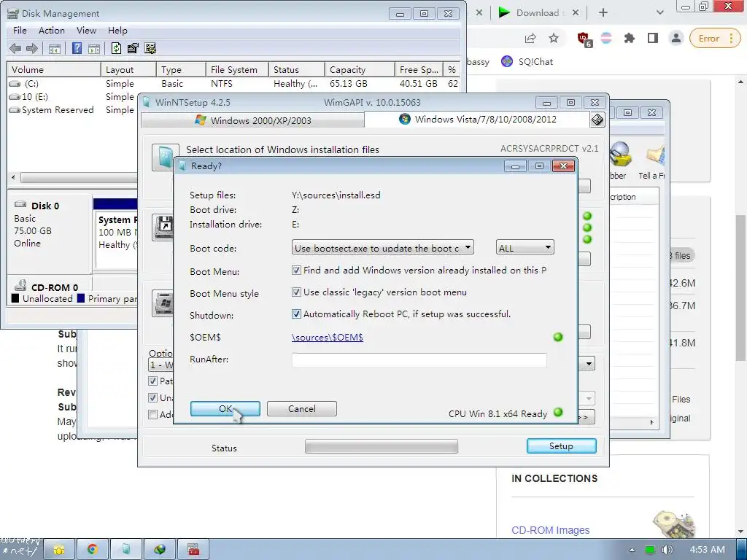Screen dimensions: 747x560
Task: Click the WinNTSetup Status progress bar
Action: pos(382,446)
